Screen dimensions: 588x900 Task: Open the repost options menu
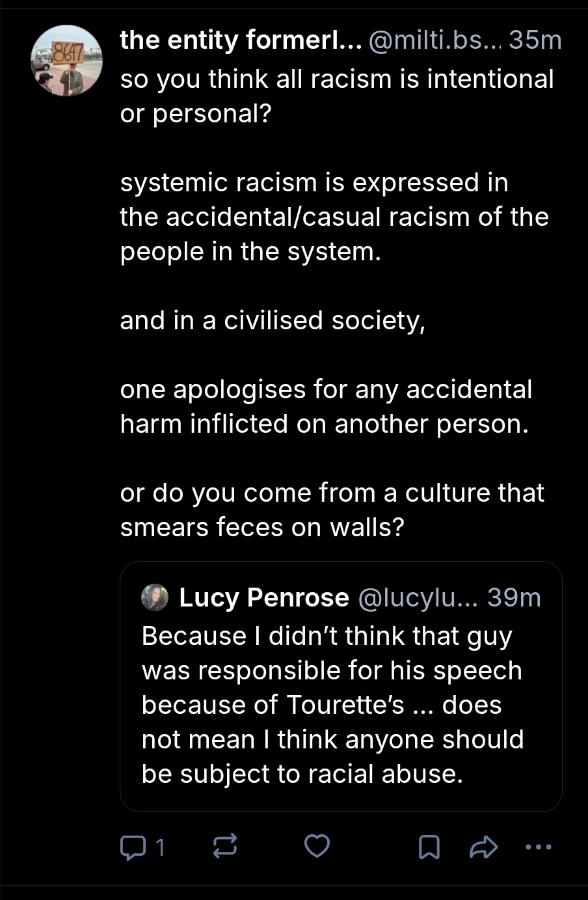point(225,847)
